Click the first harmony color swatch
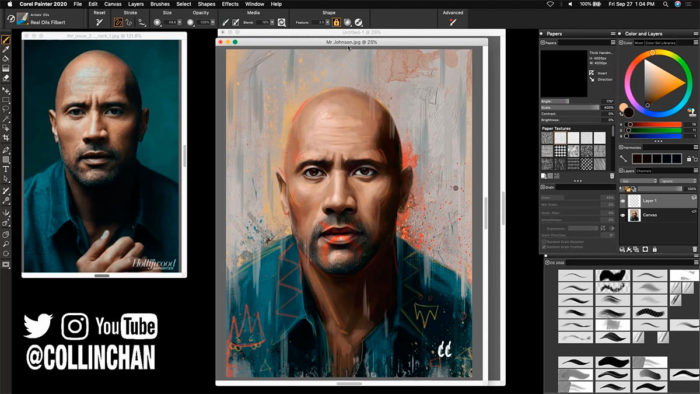The height and width of the screenshot is (394, 700). (637, 159)
